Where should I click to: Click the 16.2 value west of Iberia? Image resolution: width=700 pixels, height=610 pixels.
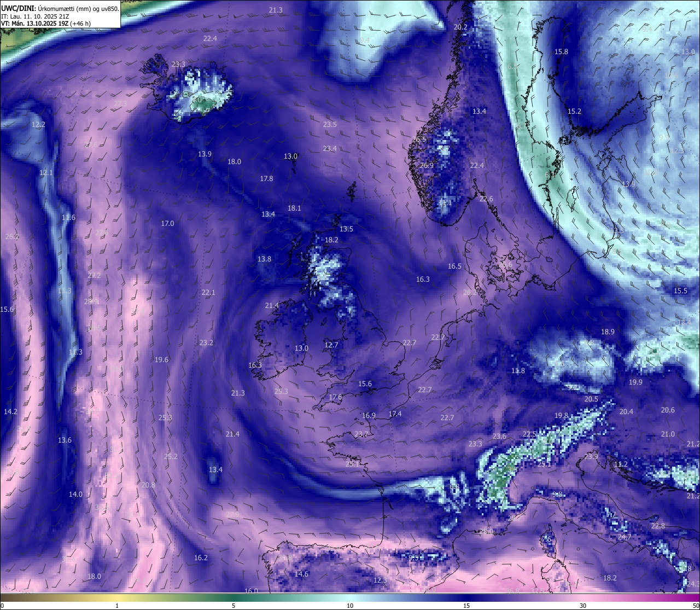201,558
